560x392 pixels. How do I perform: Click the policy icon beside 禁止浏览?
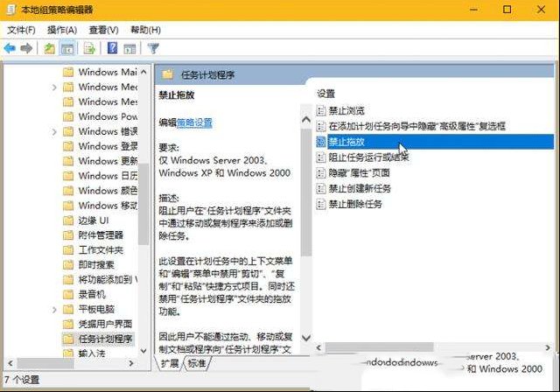click(321, 110)
